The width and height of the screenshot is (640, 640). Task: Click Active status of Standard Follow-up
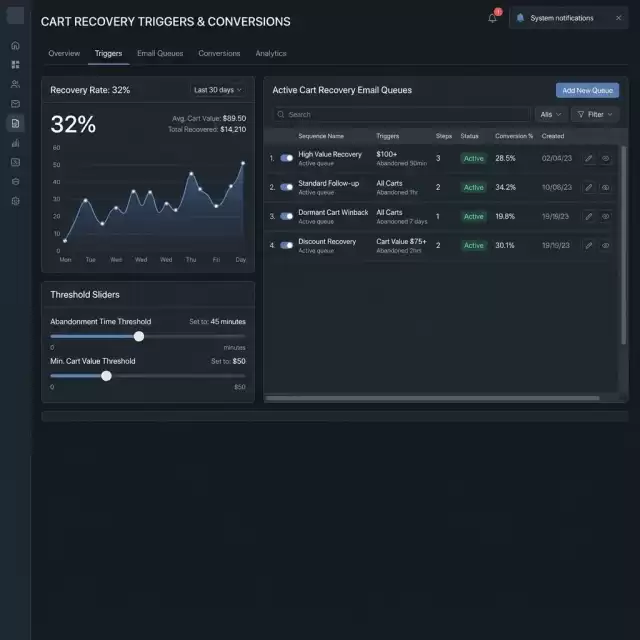[473, 187]
